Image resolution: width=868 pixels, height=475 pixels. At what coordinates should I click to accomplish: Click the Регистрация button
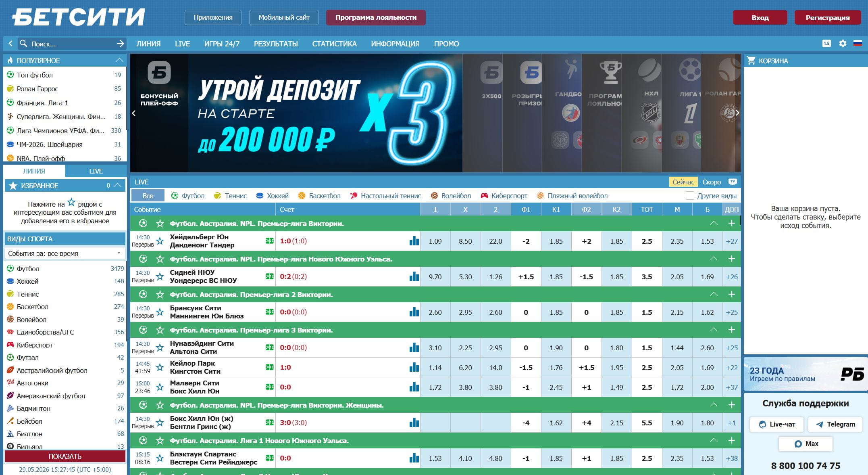(827, 17)
